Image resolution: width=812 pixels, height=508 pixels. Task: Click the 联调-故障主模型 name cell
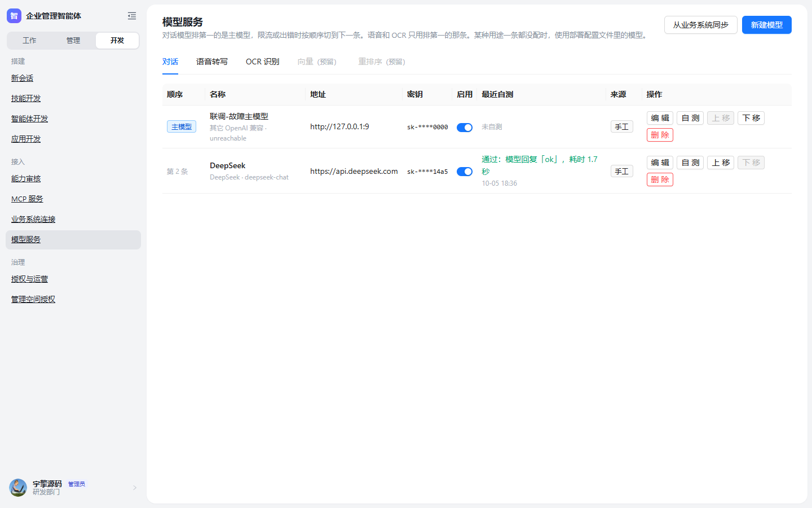point(239,116)
